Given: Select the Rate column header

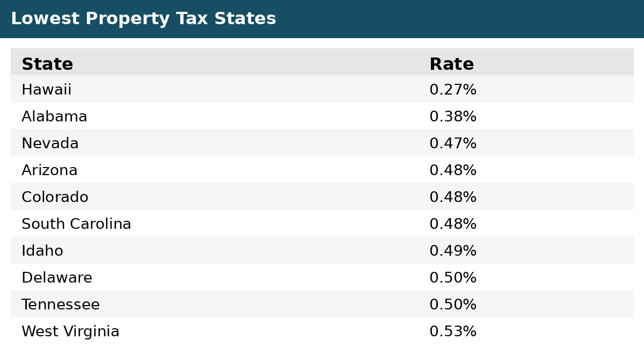Looking at the screenshot, I should point(451,64).
